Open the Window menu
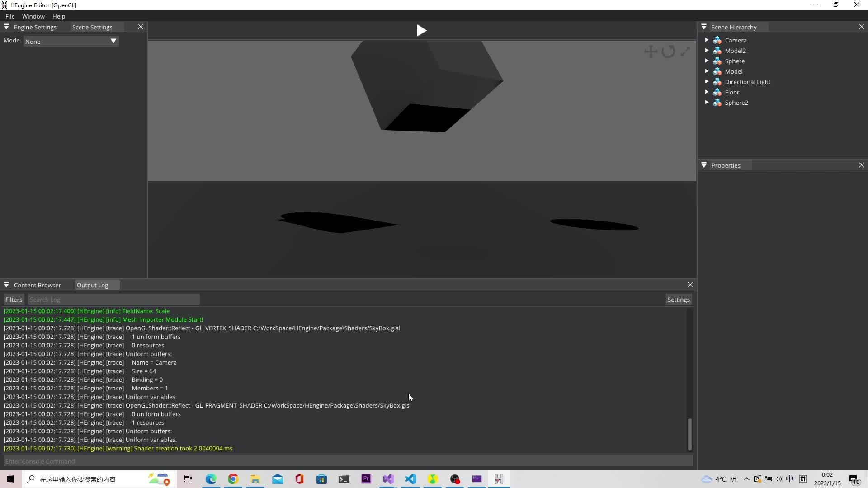This screenshot has width=868, height=488. click(33, 16)
